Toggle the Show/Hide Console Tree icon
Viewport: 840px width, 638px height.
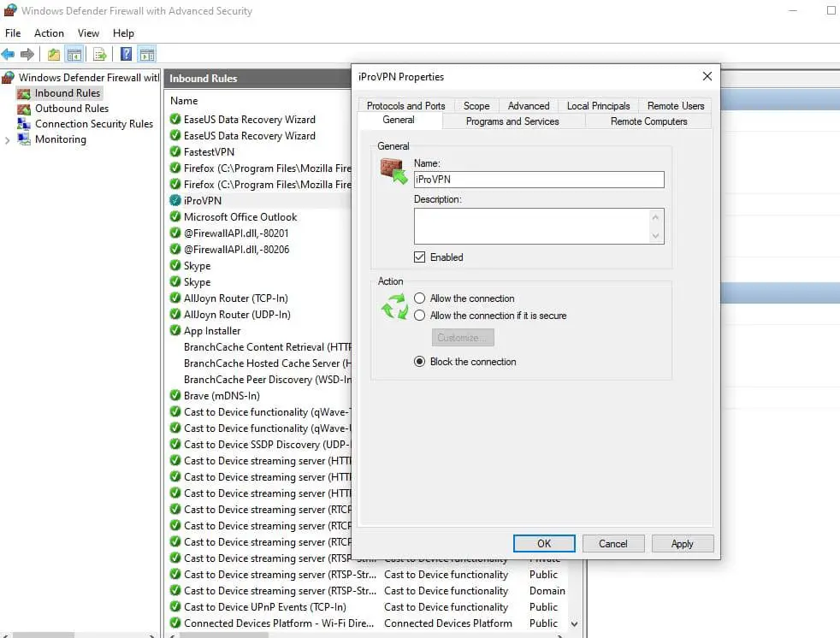coord(74,55)
